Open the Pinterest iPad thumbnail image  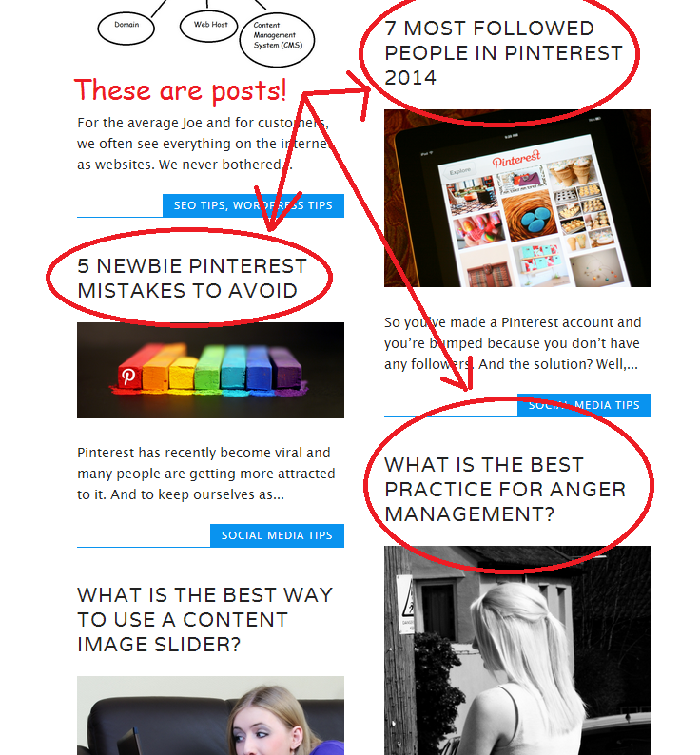coord(517,198)
